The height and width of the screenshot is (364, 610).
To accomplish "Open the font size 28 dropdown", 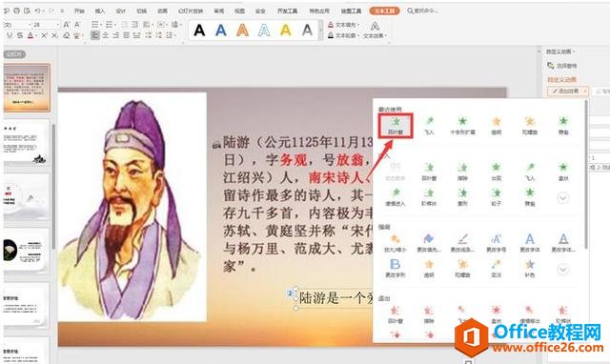I will tap(58, 25).
